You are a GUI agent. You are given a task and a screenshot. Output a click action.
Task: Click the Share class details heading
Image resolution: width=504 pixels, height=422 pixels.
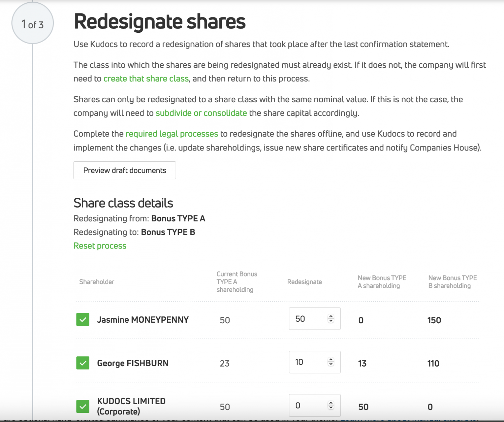pyautogui.click(x=123, y=203)
